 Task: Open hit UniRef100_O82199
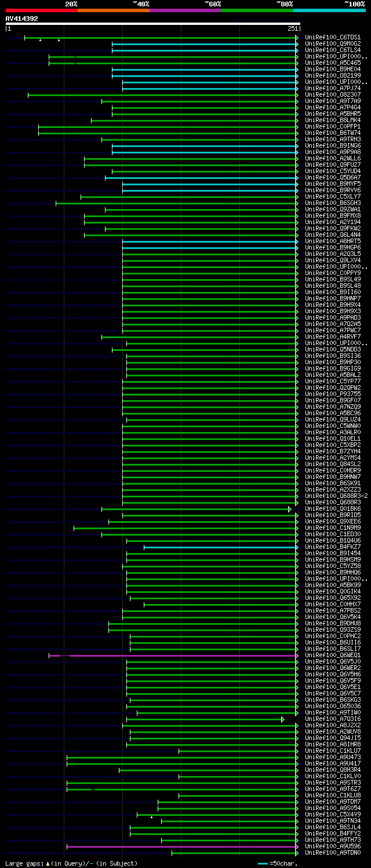pos(333,76)
